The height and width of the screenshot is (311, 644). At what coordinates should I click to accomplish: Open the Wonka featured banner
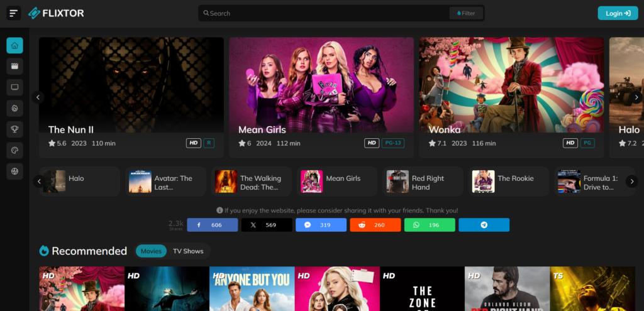coord(511,97)
